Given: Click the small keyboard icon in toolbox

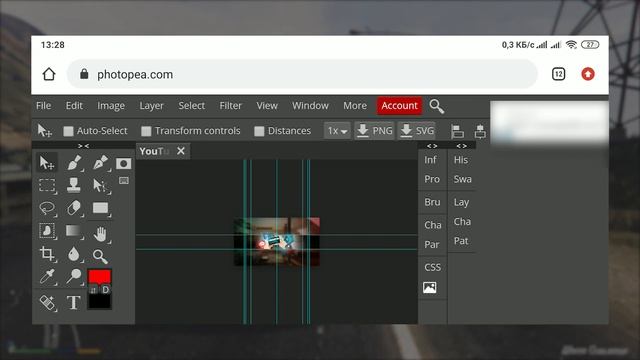Looking at the screenshot, I should click(x=124, y=180).
